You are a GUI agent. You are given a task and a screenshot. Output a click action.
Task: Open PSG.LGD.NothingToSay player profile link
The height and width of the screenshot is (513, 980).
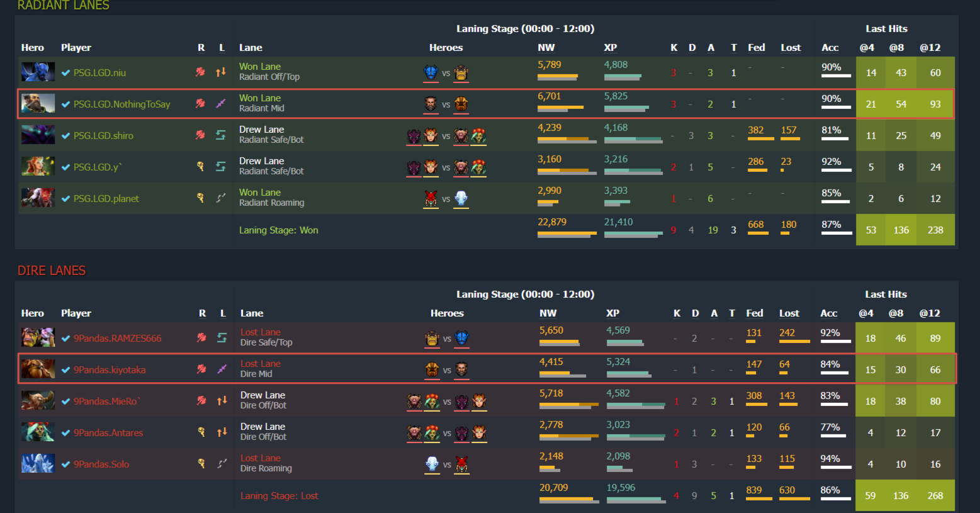pos(121,104)
